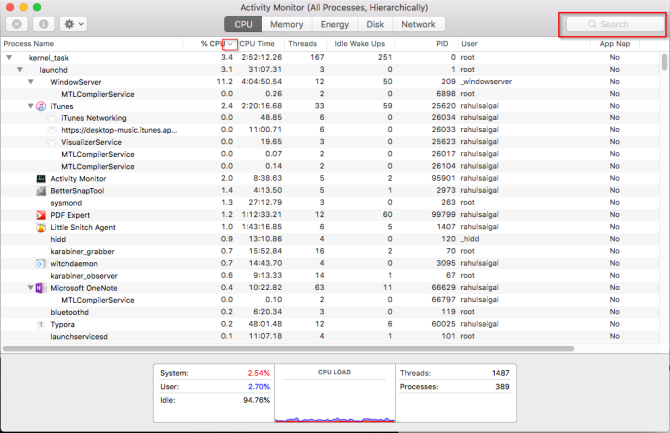
Task: Click the _windowserver user cell
Action: pyautogui.click(x=486, y=82)
